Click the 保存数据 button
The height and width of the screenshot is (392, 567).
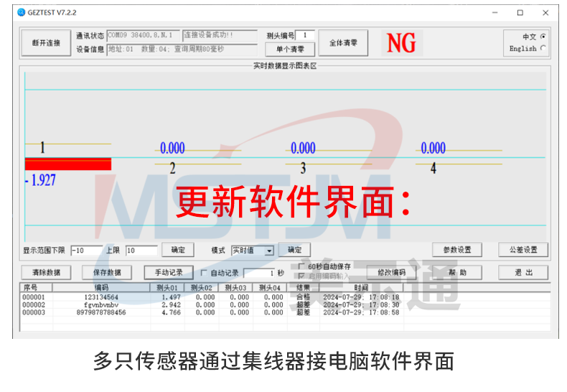click(x=107, y=273)
